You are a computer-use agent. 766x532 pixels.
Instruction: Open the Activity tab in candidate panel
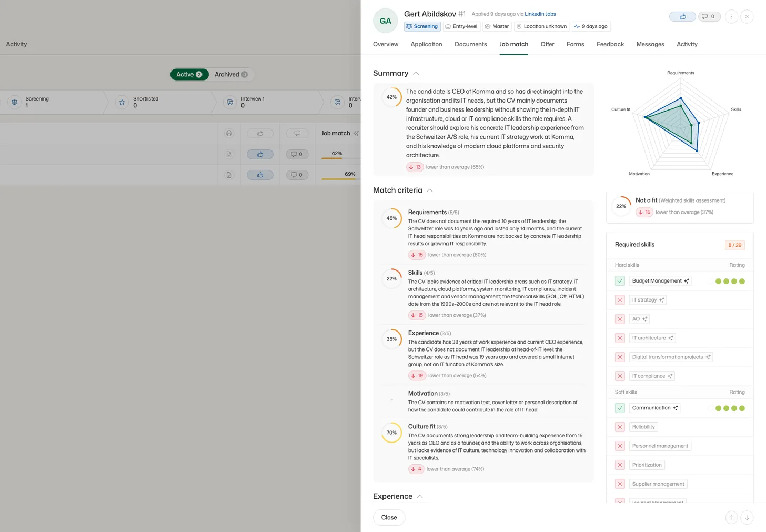(x=687, y=44)
